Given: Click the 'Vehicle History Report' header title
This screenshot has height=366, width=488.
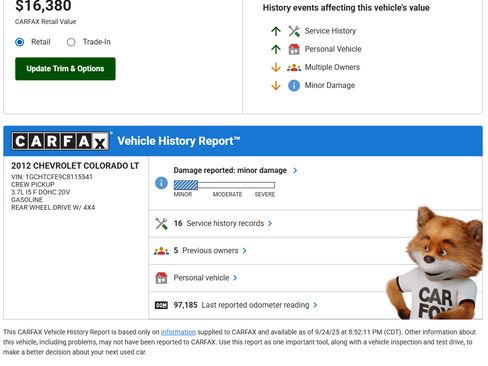Looking at the screenshot, I should tap(179, 141).
